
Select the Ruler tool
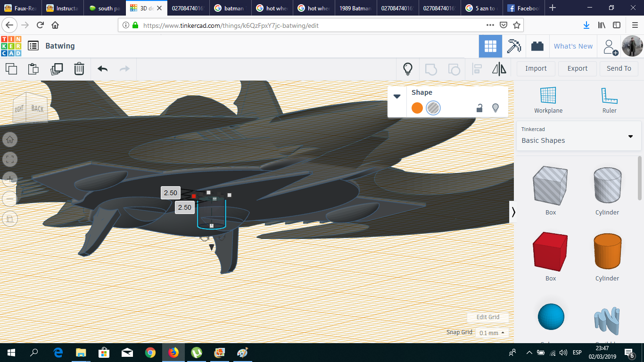tap(610, 100)
